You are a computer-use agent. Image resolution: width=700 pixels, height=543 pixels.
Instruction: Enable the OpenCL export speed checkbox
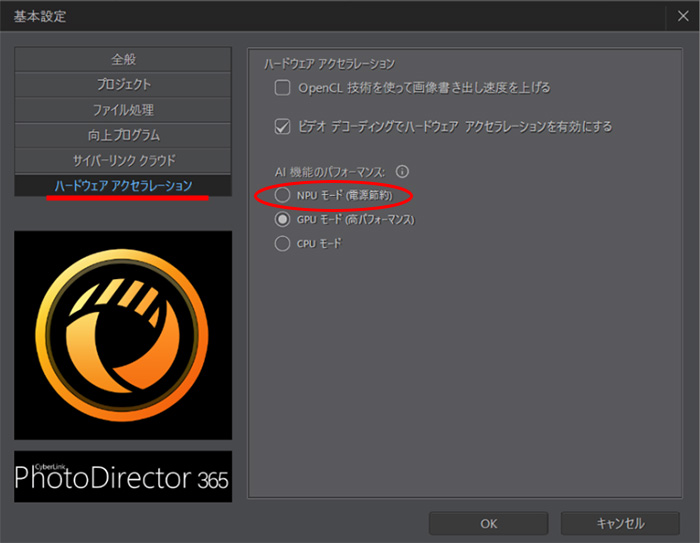point(283,88)
